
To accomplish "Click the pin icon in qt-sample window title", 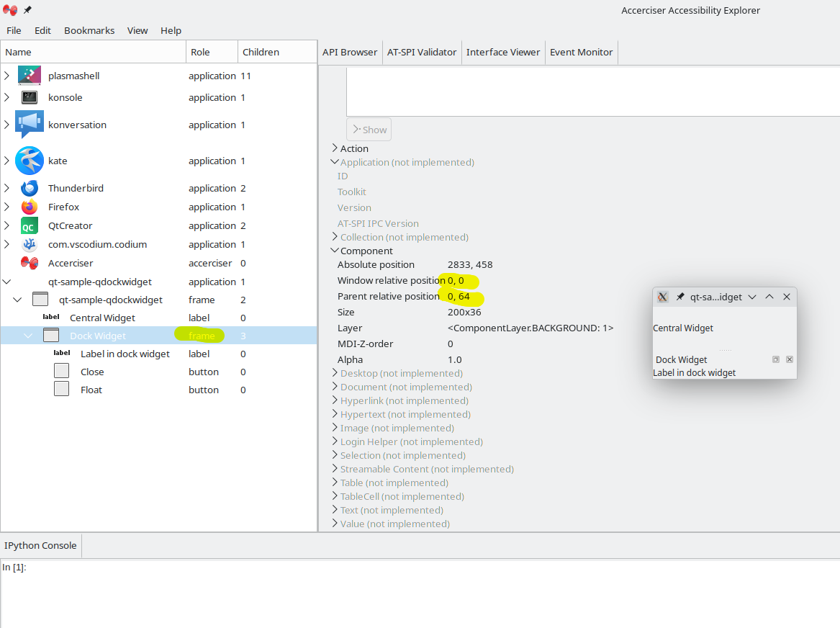I will [679, 297].
